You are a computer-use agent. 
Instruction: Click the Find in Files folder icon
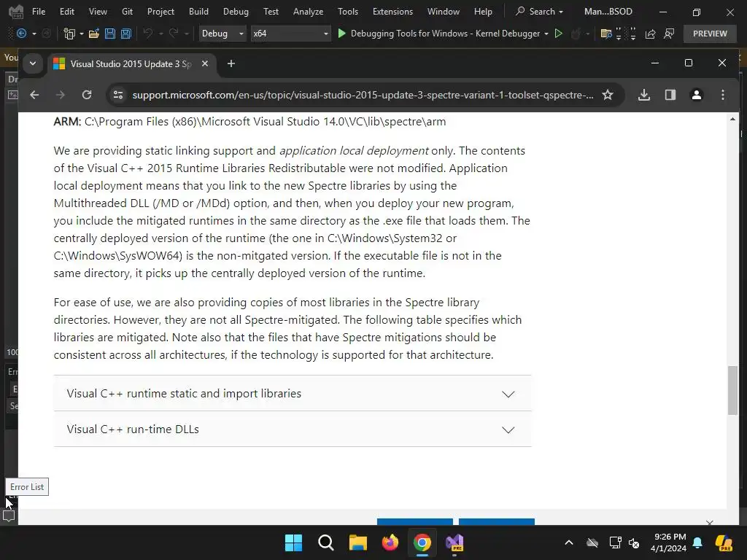[x=606, y=34]
